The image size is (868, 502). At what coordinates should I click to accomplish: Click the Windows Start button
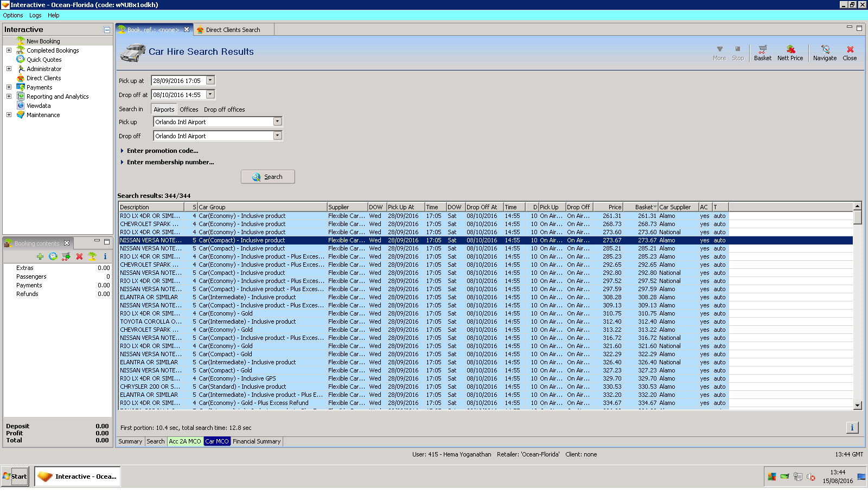pyautogui.click(x=15, y=477)
